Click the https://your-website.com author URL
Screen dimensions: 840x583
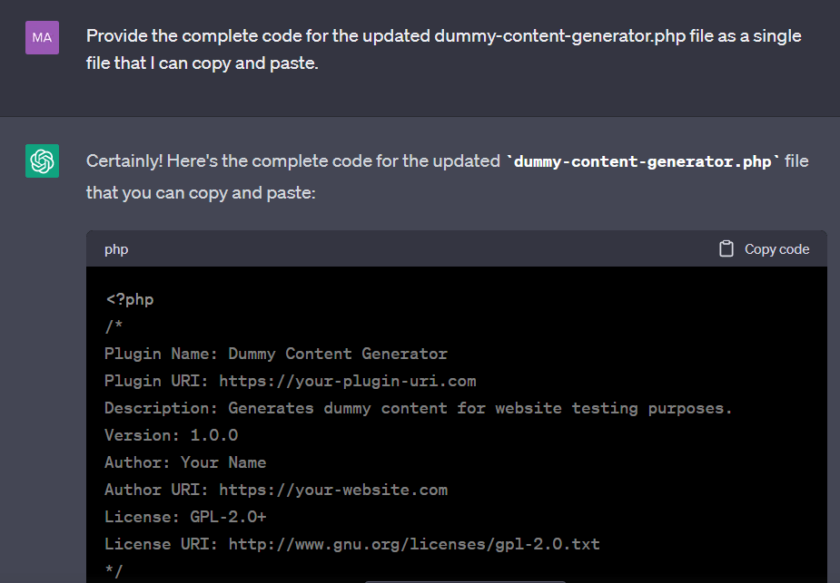click(x=333, y=490)
